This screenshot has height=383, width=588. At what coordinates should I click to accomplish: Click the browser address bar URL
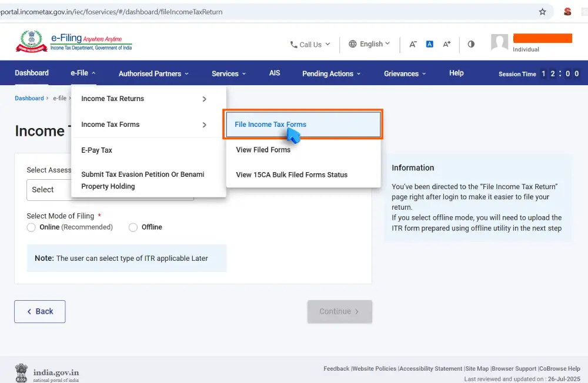(112, 12)
